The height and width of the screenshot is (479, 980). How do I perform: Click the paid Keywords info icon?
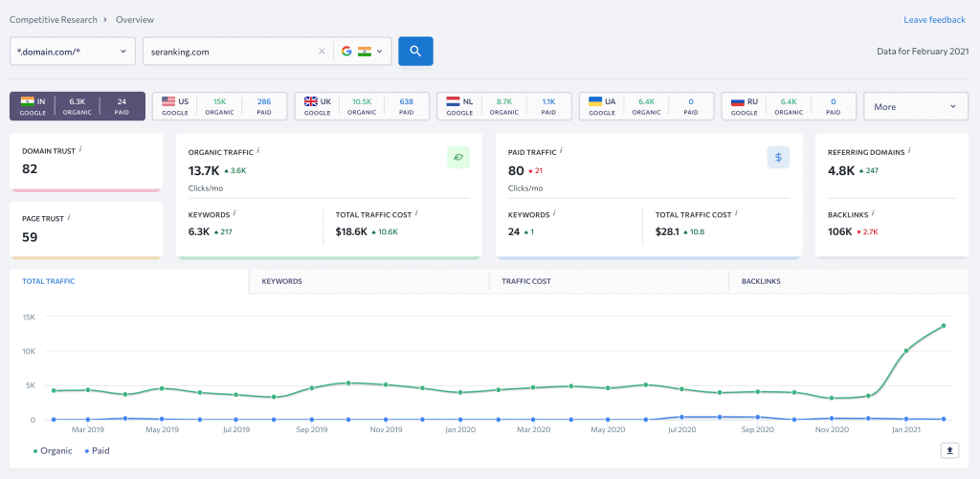click(x=554, y=213)
